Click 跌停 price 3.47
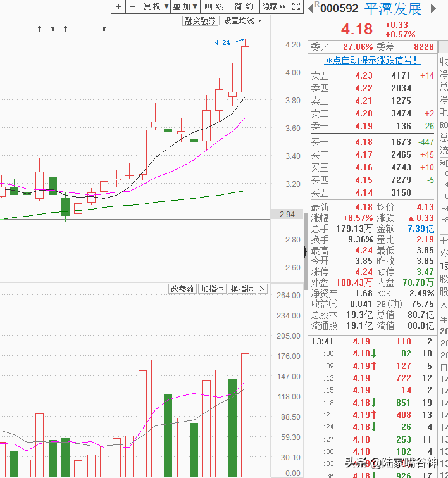This screenshot has height=478, width=448. pos(425,272)
